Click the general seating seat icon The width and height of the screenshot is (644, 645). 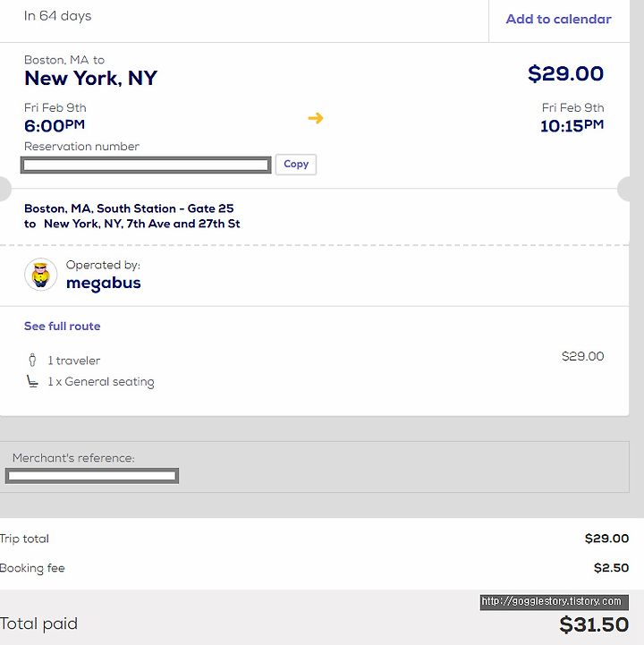[32, 381]
